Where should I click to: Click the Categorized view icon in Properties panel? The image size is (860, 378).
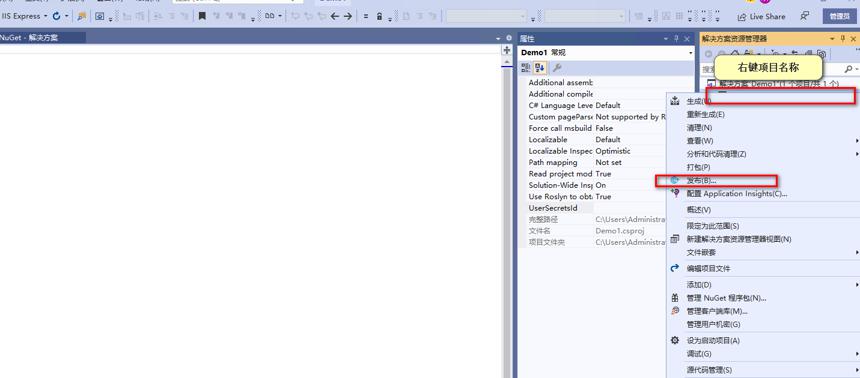point(526,68)
